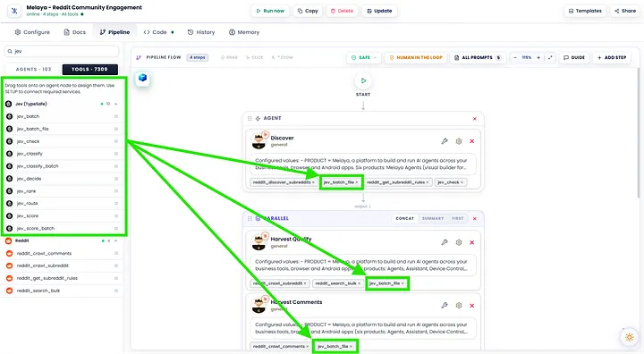Zoom in with the plus button
644x354 pixels.
pos(538,57)
